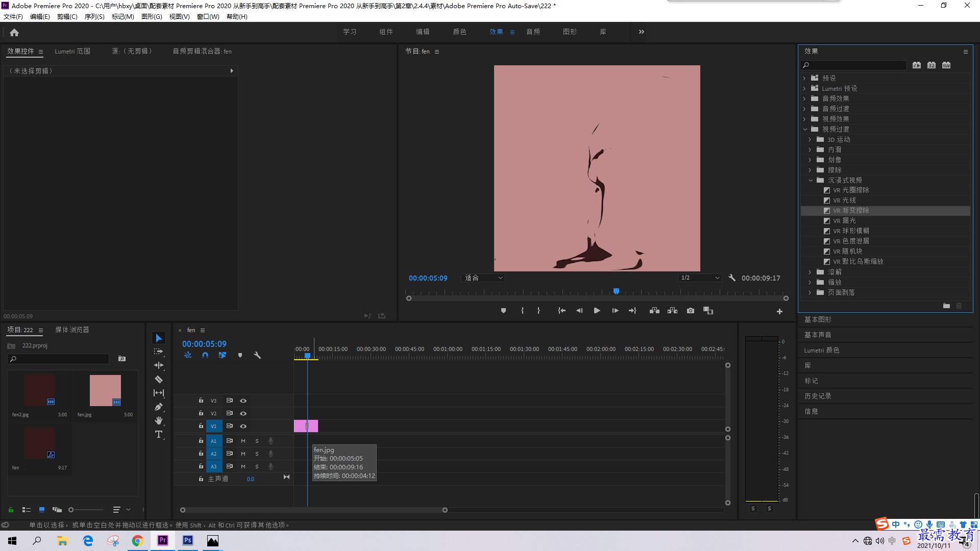Open the 适合 zoom level dropdown

(483, 278)
